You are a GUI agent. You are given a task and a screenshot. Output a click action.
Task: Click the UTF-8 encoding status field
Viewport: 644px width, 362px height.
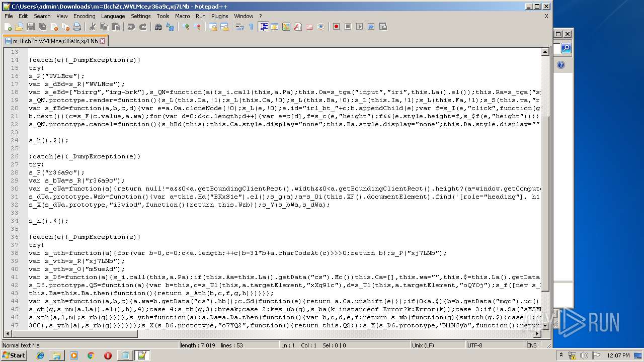coord(496,345)
